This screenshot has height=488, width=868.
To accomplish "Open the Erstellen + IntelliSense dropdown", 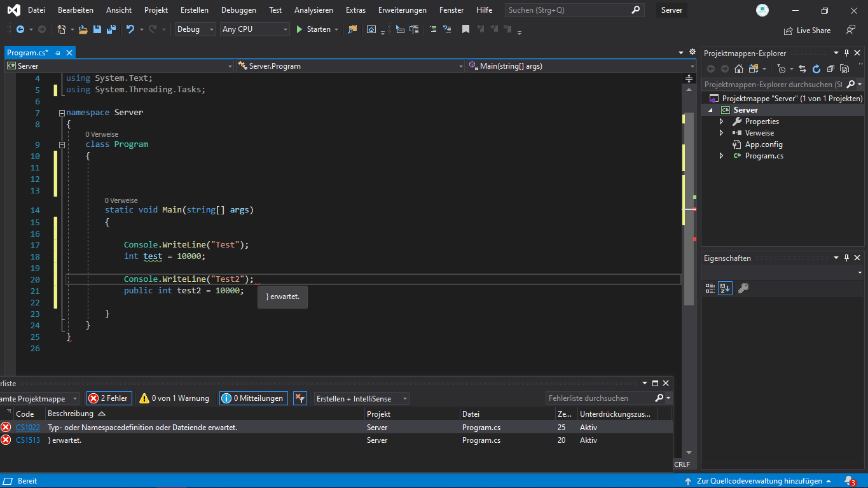I will pos(361,398).
